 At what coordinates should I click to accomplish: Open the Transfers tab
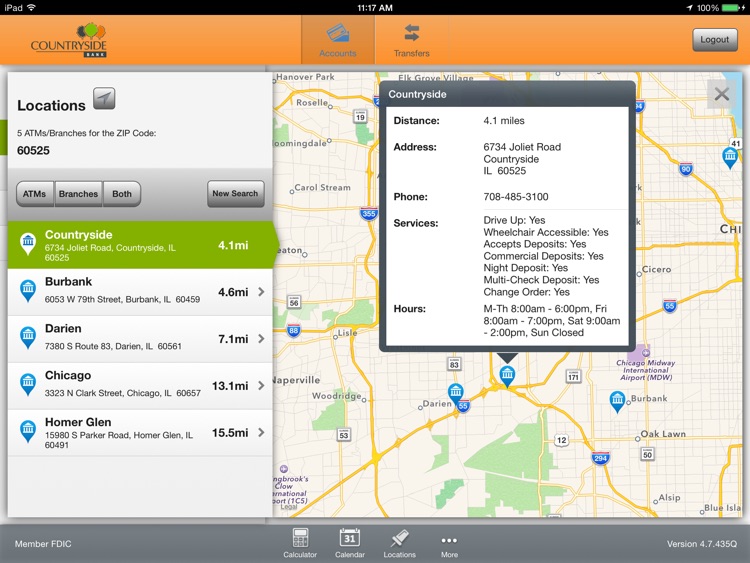pos(411,40)
